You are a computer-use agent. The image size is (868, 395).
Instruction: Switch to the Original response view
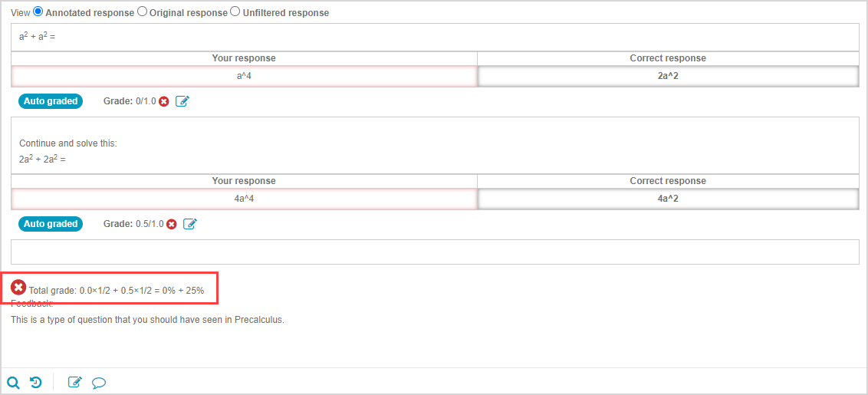click(142, 12)
